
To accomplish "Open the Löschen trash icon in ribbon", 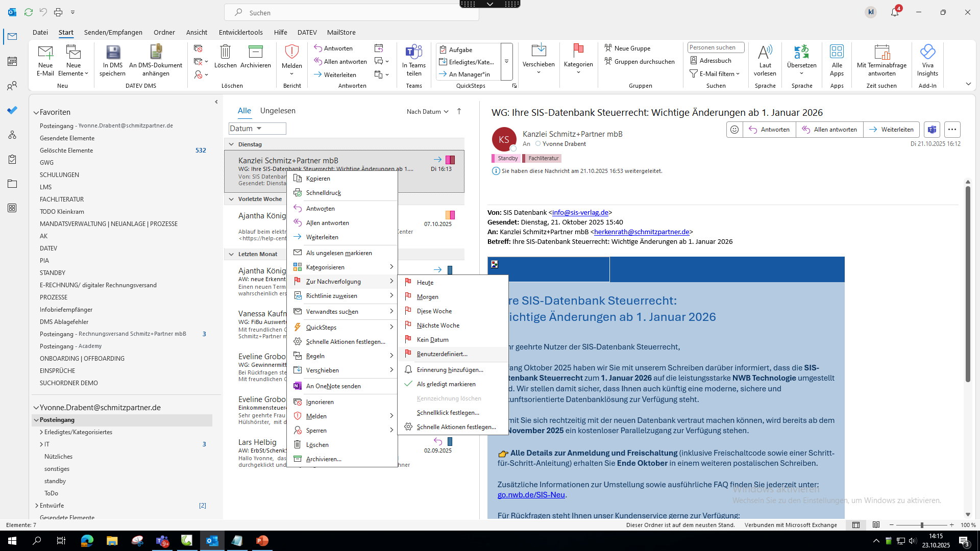I will click(x=225, y=57).
